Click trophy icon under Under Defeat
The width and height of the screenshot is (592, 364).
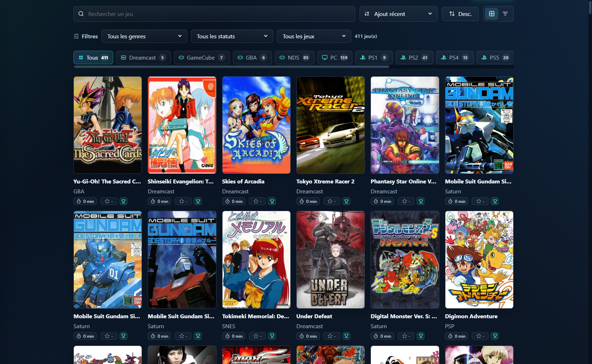tap(346, 336)
